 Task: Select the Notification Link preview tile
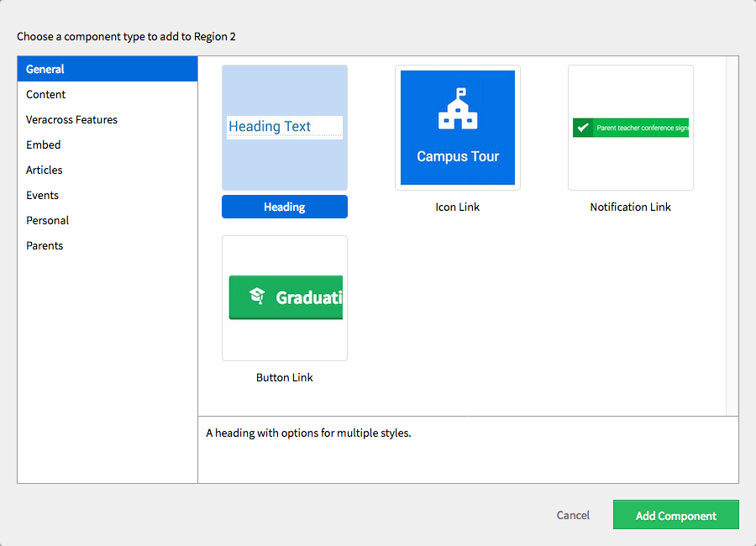point(631,128)
